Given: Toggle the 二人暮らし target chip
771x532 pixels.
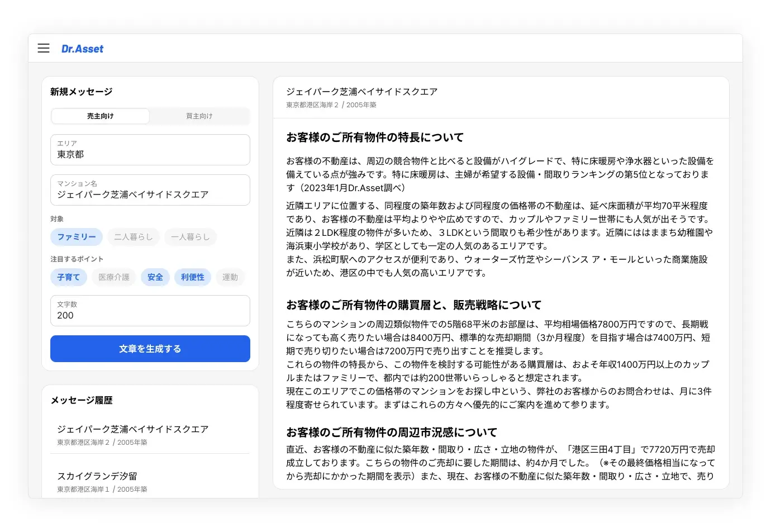Looking at the screenshot, I should coord(134,237).
